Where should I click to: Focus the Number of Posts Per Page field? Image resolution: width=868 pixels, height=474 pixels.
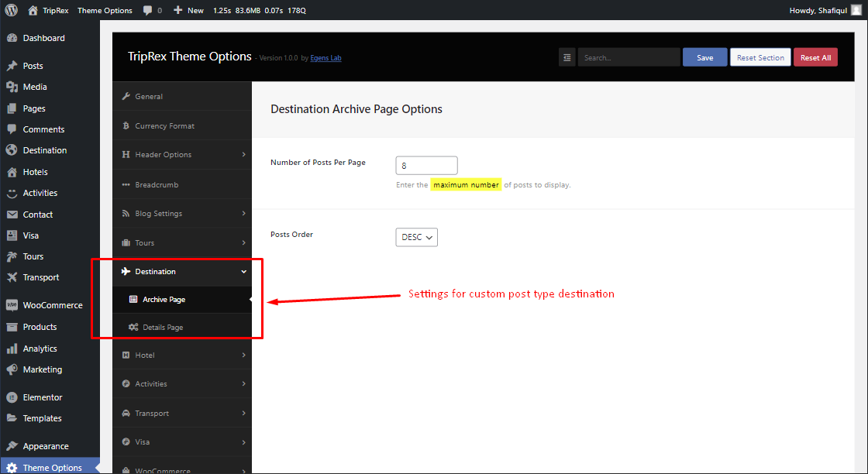pyautogui.click(x=426, y=166)
